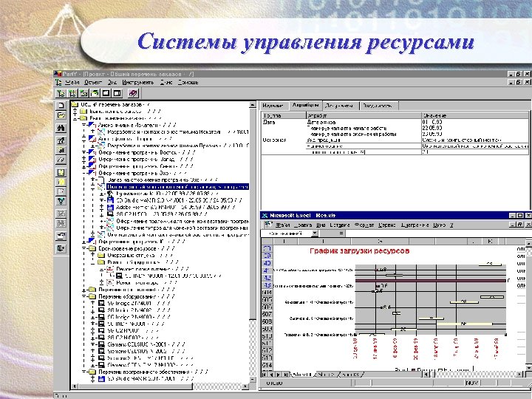Click the binoculars search icon in sidebar

click(x=61, y=129)
